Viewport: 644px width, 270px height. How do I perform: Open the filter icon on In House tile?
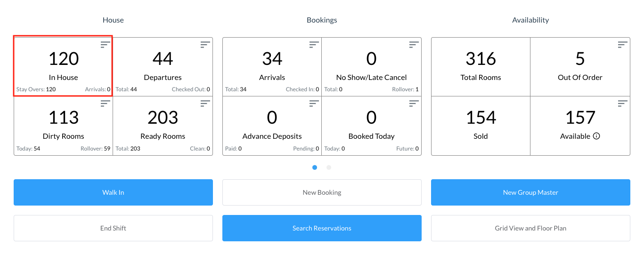point(105,44)
